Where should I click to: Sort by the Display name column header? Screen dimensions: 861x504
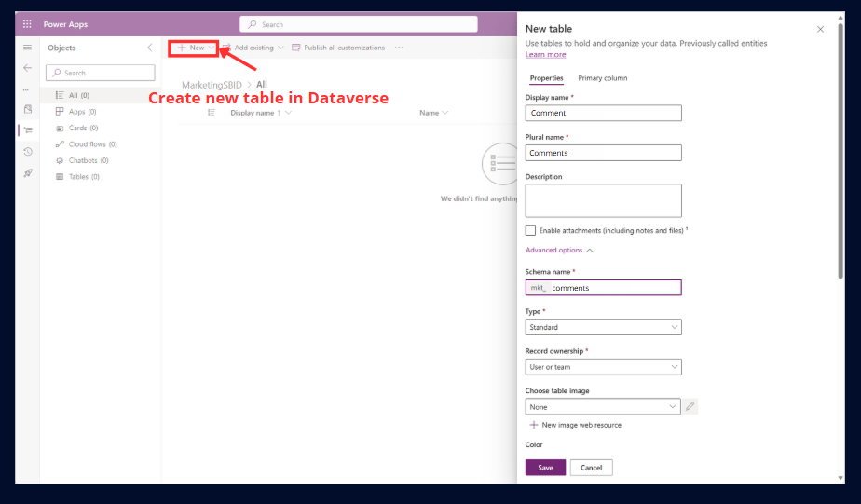[260, 113]
